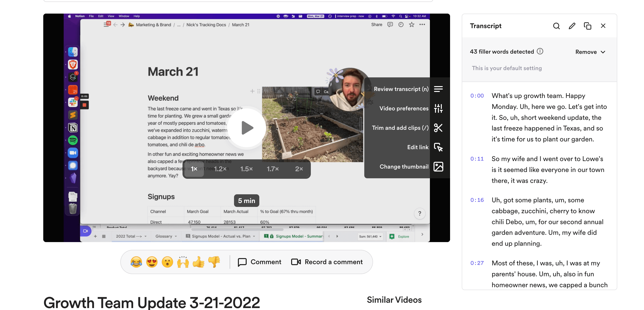Click the thumbs down emoji reaction

click(x=214, y=262)
